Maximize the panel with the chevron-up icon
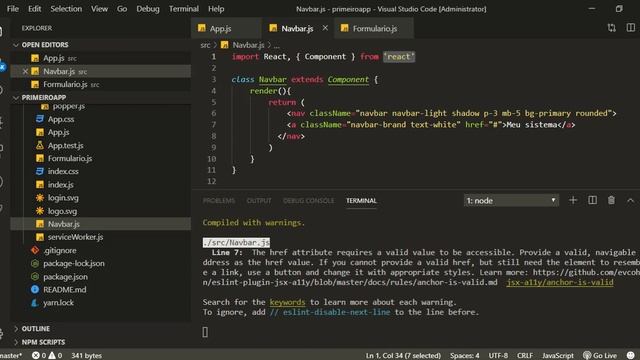This screenshot has width=640, height=360. click(630, 200)
